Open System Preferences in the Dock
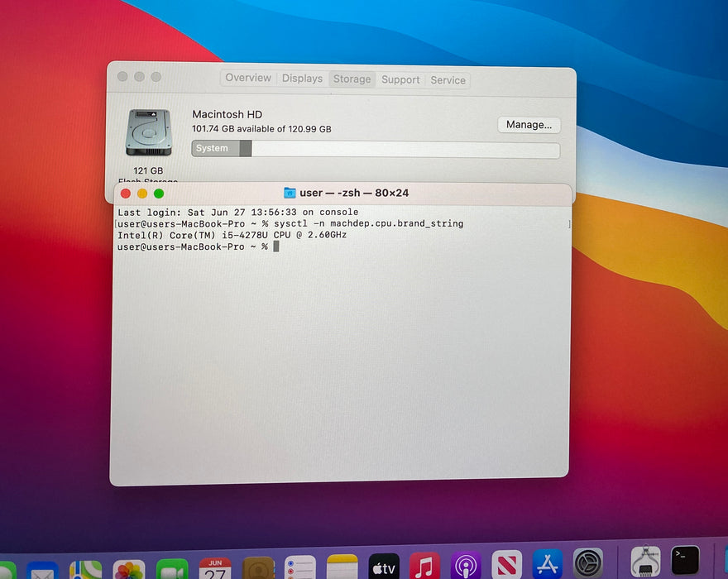Screen dimensions: 728x579 (x=588, y=562)
